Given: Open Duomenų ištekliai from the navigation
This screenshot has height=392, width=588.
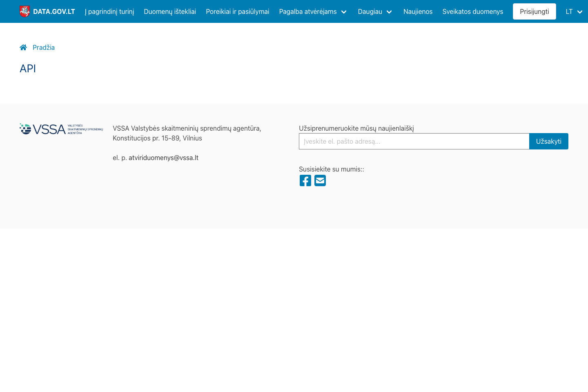Looking at the screenshot, I should tap(170, 11).
